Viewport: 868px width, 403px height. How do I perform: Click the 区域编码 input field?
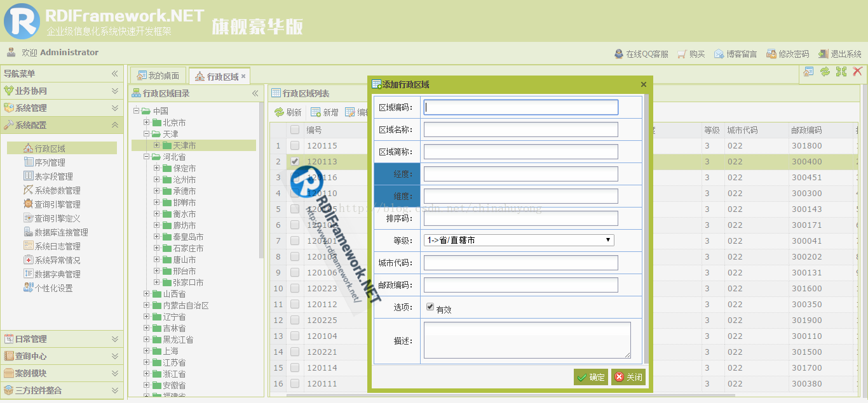click(521, 107)
